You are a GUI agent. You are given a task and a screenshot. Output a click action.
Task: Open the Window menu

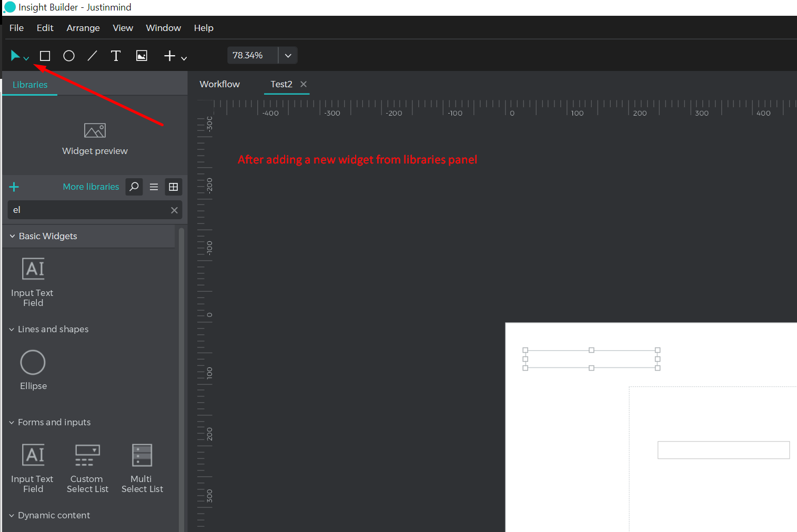click(164, 28)
